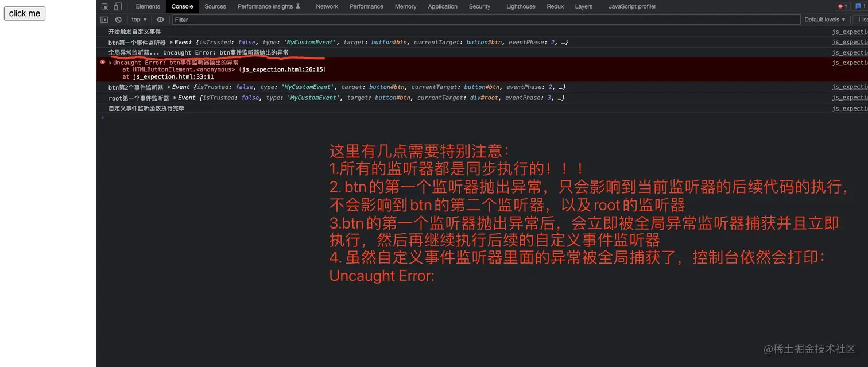Expand the Event object in btn第一个事件监听器 log

click(170, 41)
